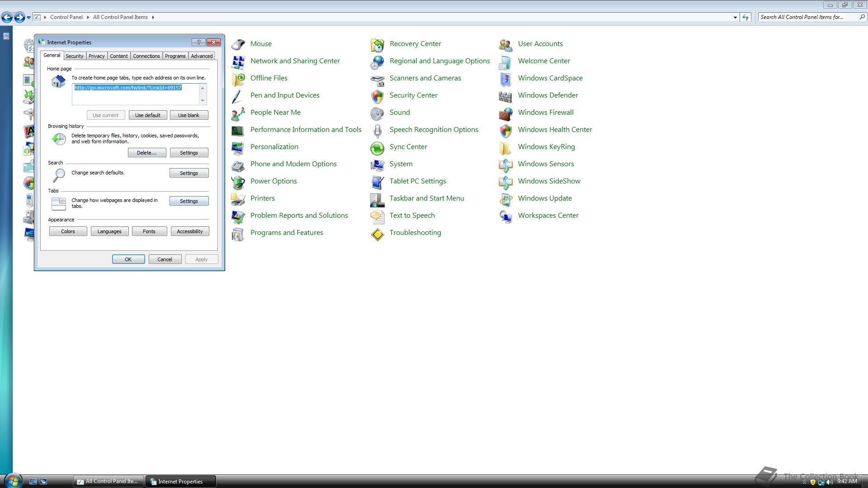Click Problem Reports and Solutions icon
868x488 pixels.
238,216
